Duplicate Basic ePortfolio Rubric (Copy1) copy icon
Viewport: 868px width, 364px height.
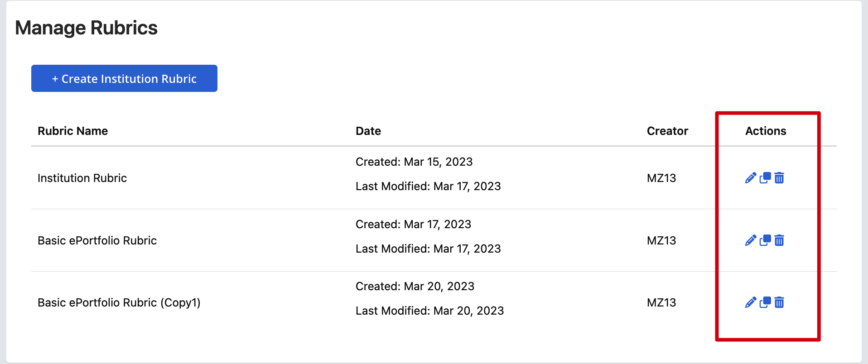(x=765, y=302)
